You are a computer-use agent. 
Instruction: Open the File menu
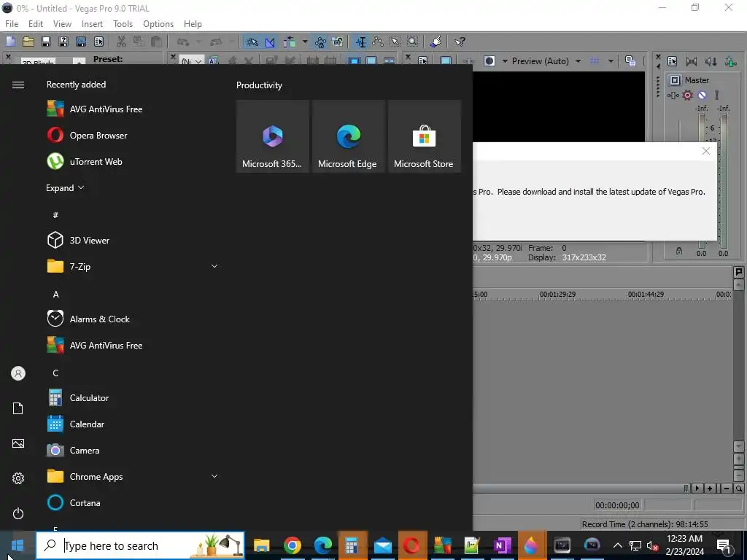point(12,24)
